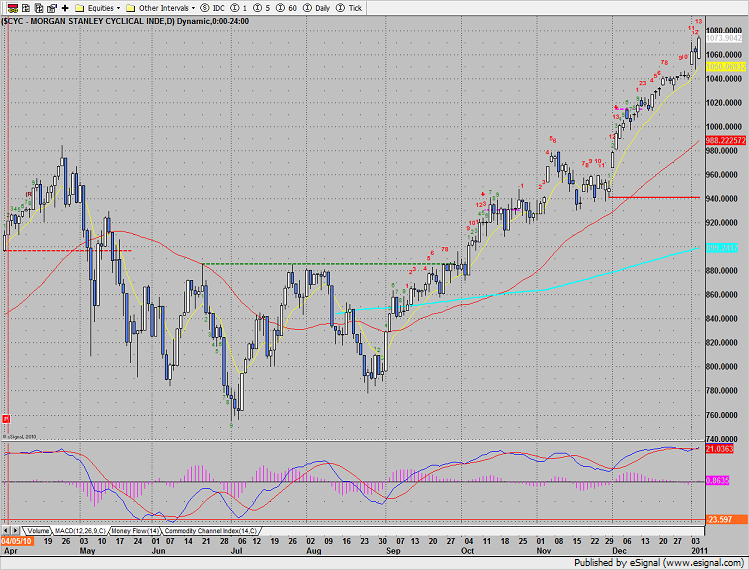Open the Other Intervals dropdown
749x570 pixels.
point(160,8)
